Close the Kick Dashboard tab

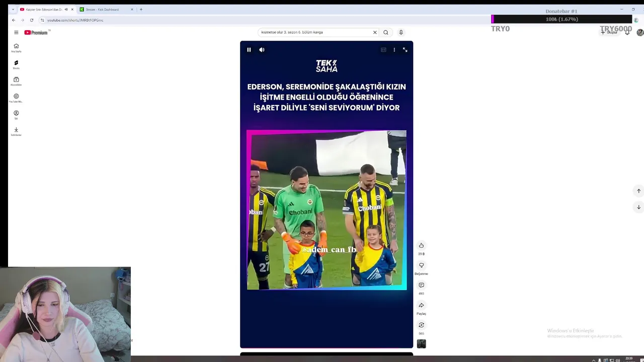point(132,10)
